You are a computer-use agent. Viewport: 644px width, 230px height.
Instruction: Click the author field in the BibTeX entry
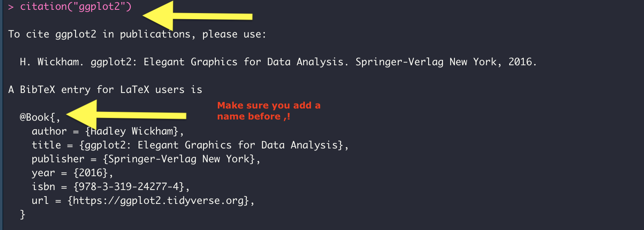[x=107, y=131]
